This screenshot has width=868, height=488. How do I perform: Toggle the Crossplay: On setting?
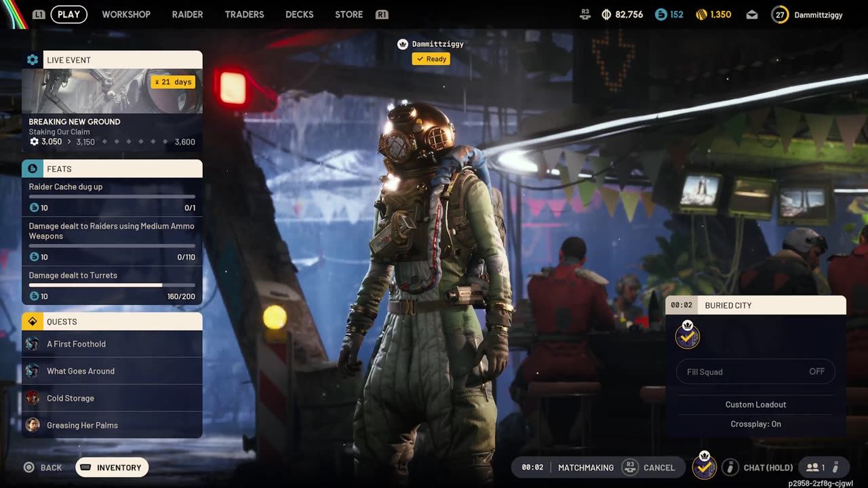(755, 424)
